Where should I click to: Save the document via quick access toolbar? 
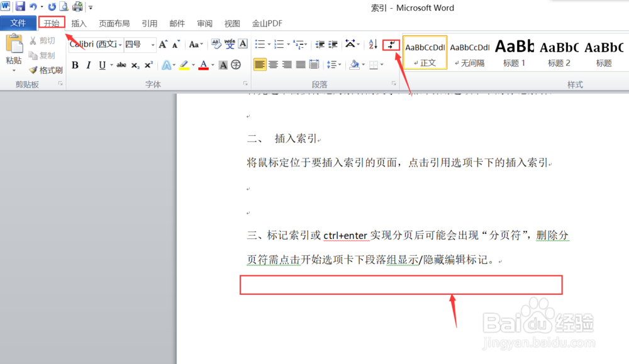[x=20, y=6]
